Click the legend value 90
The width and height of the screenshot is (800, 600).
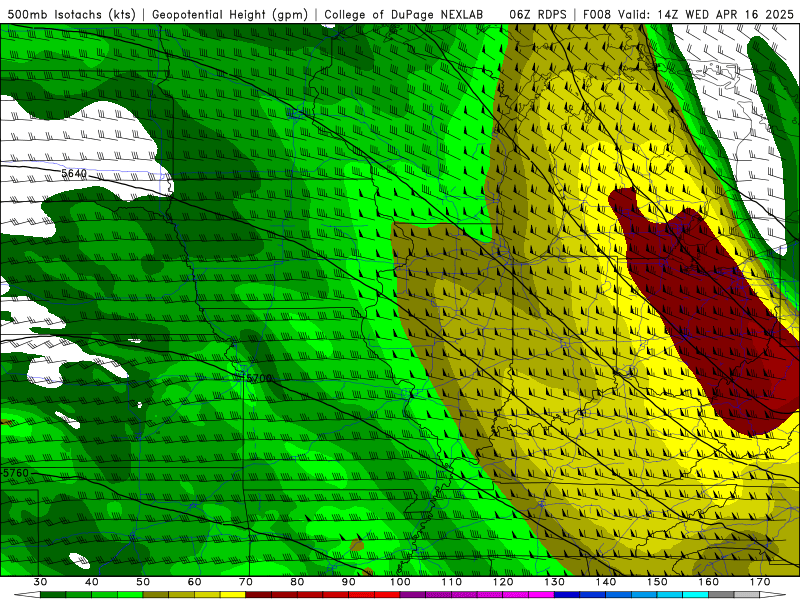click(x=349, y=582)
